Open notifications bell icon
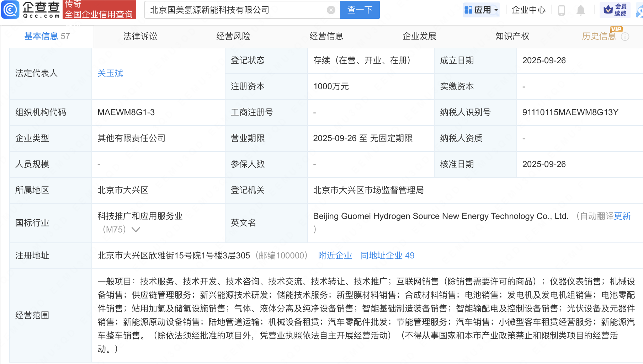Image resolution: width=643 pixels, height=364 pixels. tap(580, 10)
